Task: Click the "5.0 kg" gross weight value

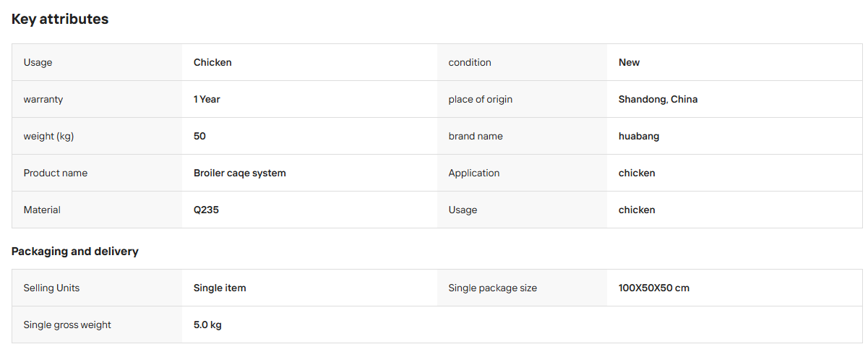Action: [x=207, y=325]
